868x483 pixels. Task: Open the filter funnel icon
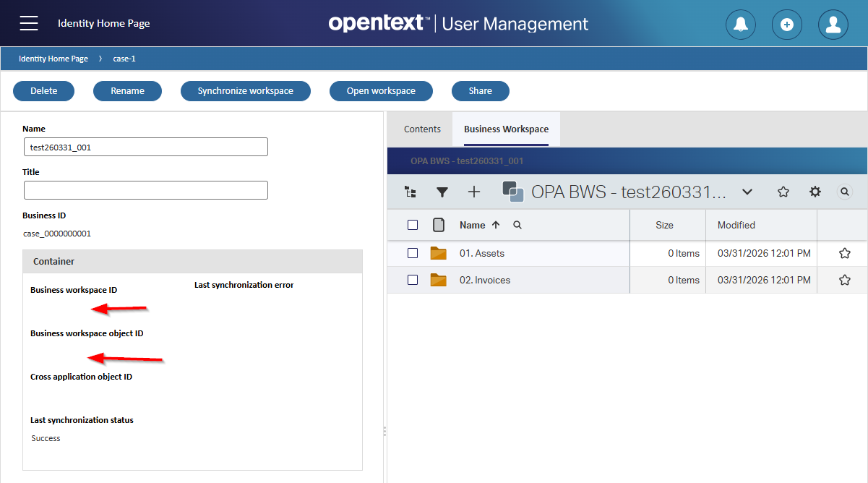(x=442, y=192)
